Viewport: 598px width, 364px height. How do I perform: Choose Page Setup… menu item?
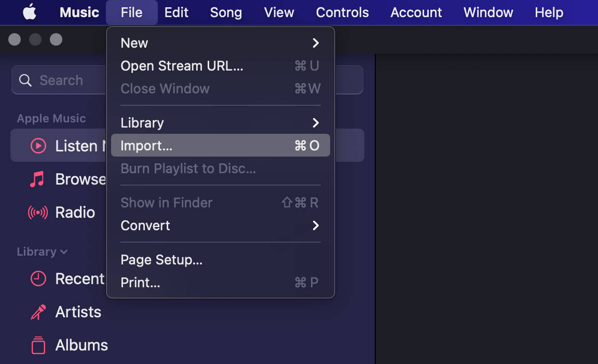pos(221,260)
